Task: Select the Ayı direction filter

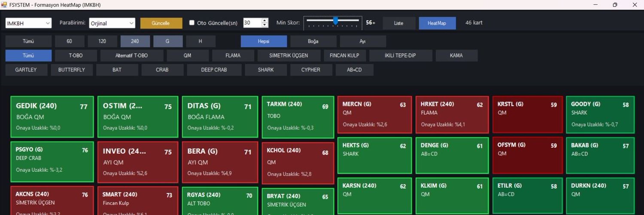Action: pyautogui.click(x=363, y=41)
